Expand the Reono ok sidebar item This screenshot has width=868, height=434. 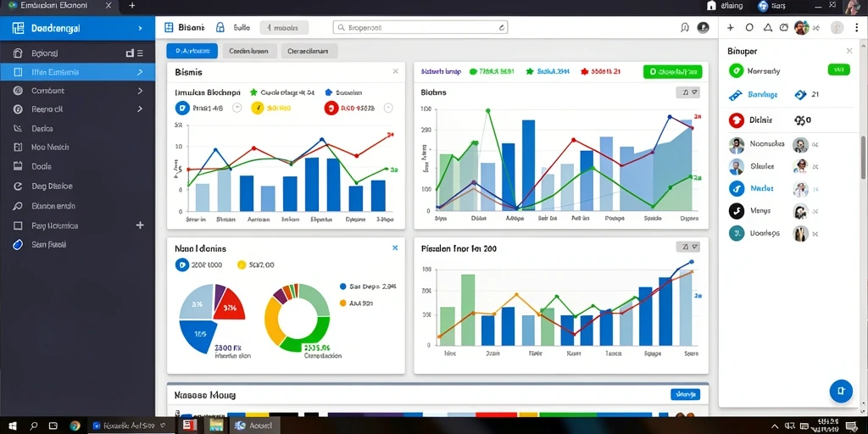click(x=77, y=109)
